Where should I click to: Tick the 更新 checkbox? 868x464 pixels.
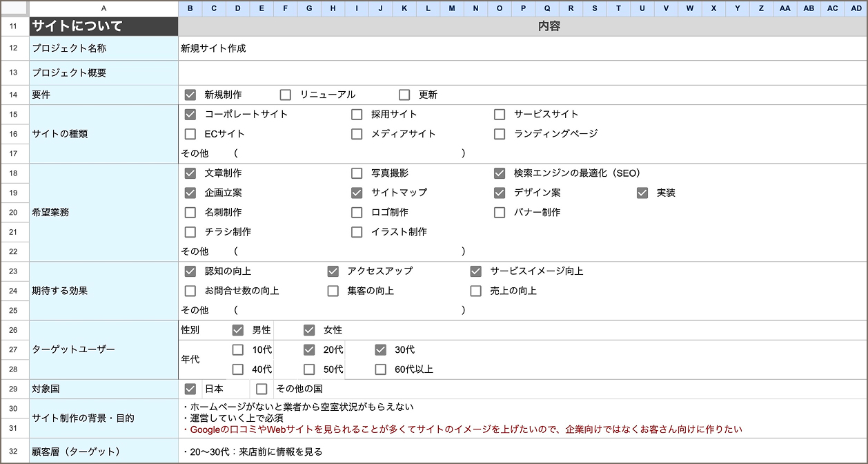(404, 95)
